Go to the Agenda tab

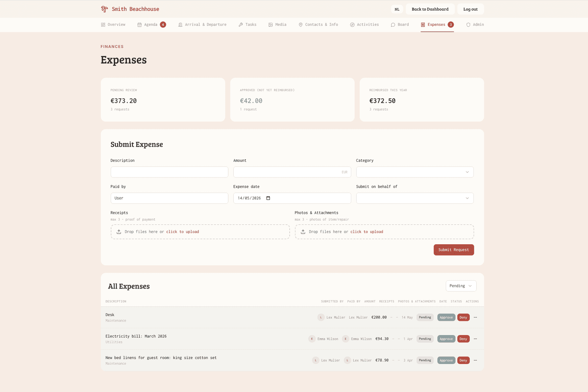[x=151, y=25]
